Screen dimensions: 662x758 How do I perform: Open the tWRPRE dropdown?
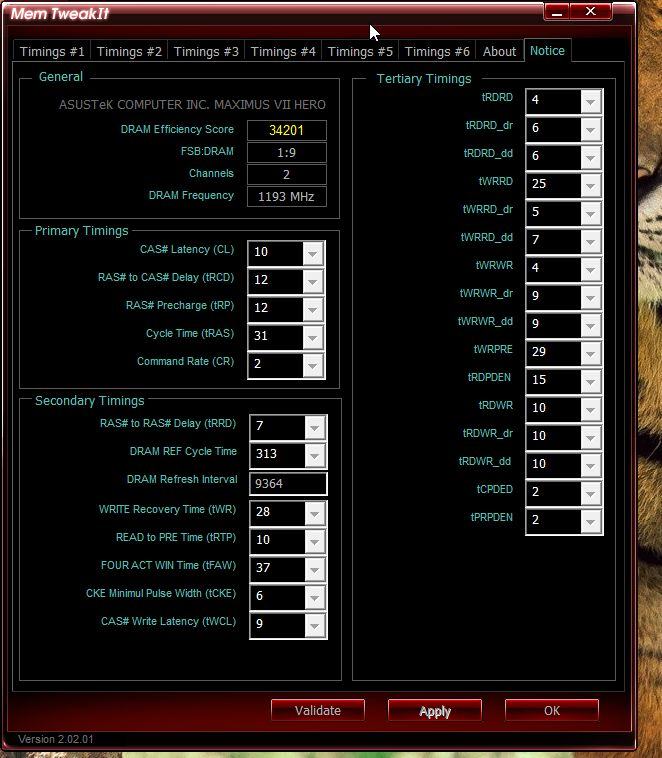pos(590,354)
